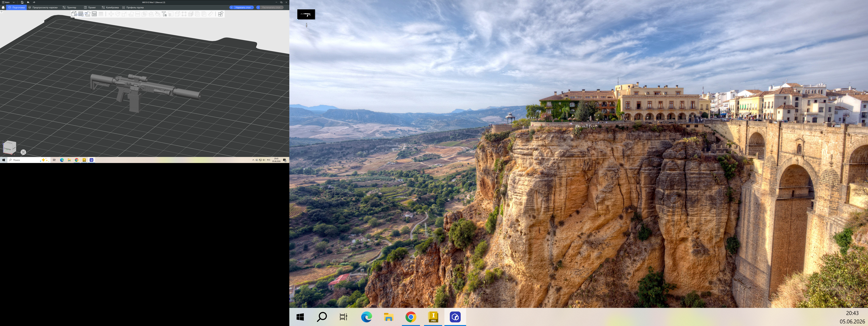
Task: Open the dropdown arrow left of 'Распечатать стол'
Action: point(258,7)
